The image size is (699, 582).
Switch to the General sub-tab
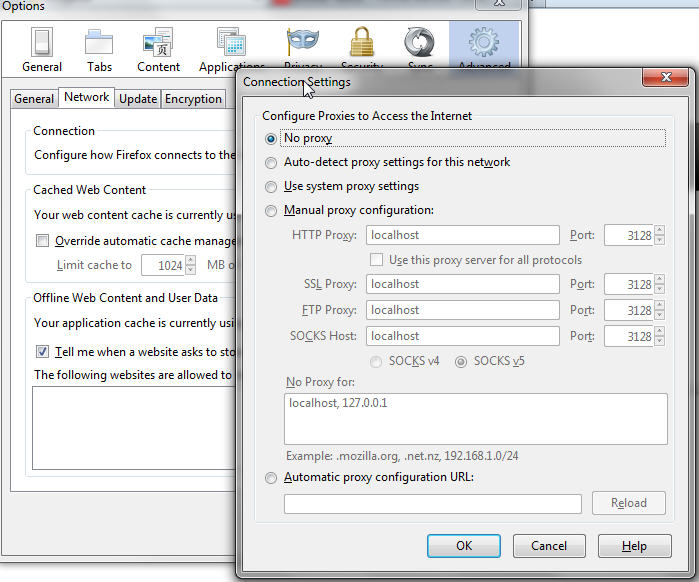(34, 98)
